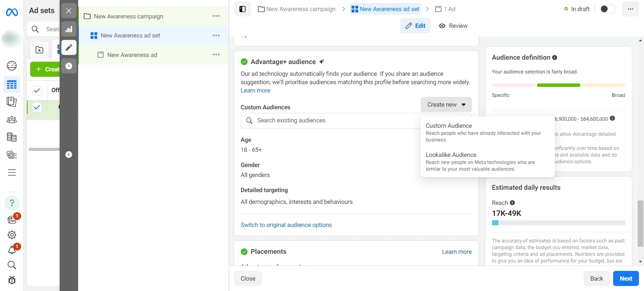Click the campaigns folder tab icon
644x291 pixels.
click(x=40, y=50)
